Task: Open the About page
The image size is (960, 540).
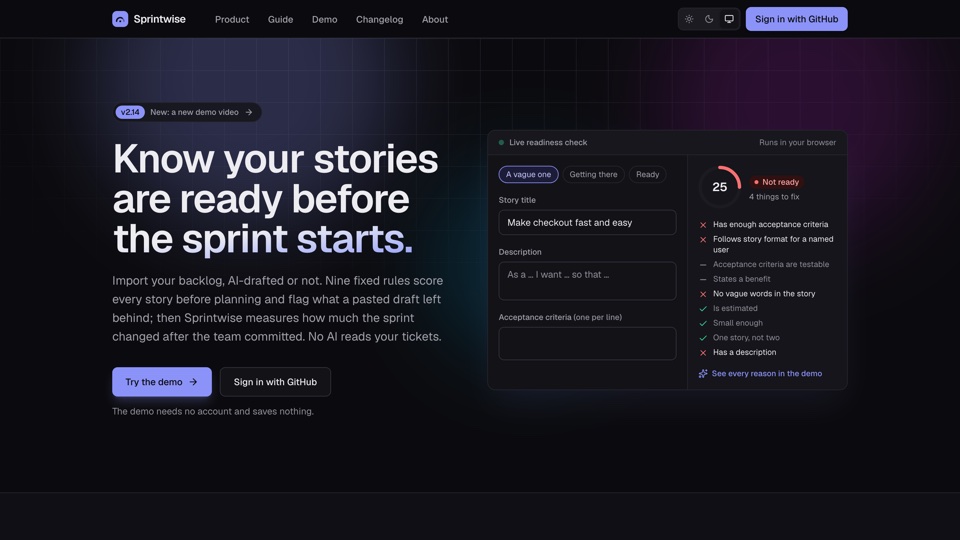Action: (x=435, y=20)
